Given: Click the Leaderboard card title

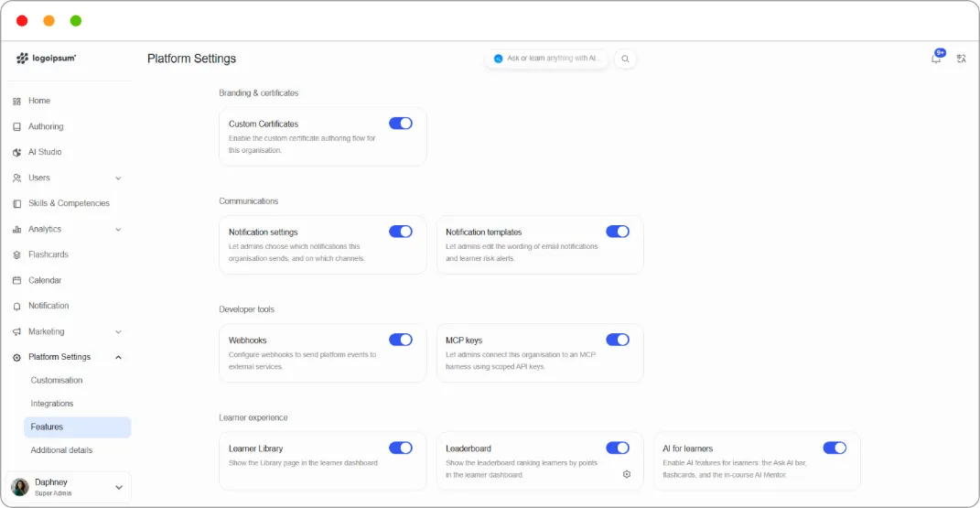Looking at the screenshot, I should click(468, 449).
